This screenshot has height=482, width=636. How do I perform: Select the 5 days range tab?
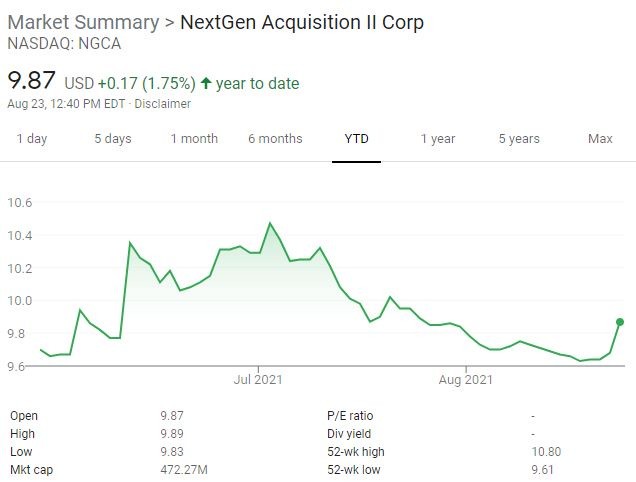pyautogui.click(x=113, y=139)
